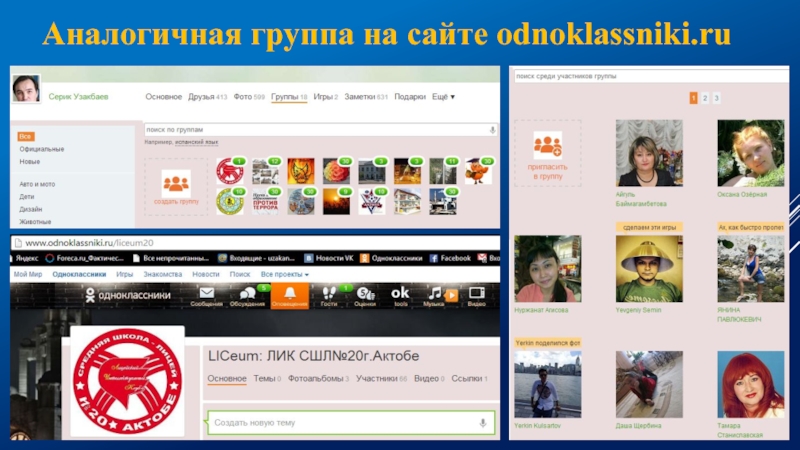The width and height of the screenshot is (800, 450).
Task: Open the Заметки 631 tab
Action: click(366, 96)
